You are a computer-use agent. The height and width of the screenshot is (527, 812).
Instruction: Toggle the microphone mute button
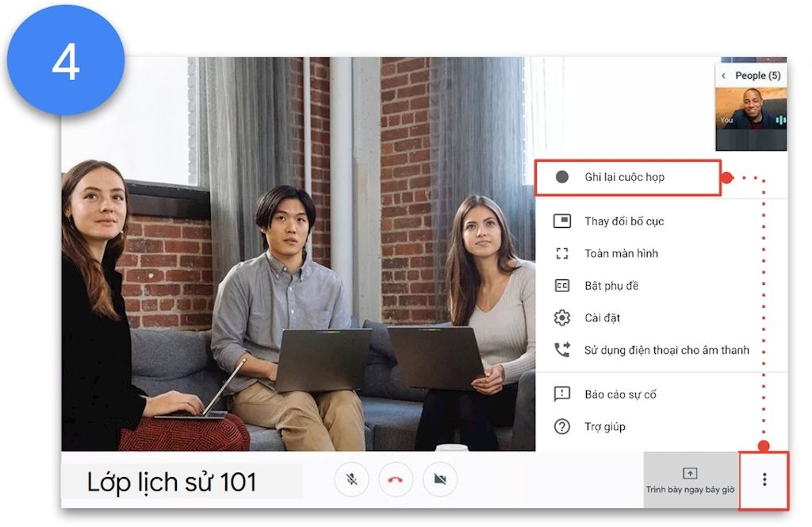pyautogui.click(x=351, y=479)
